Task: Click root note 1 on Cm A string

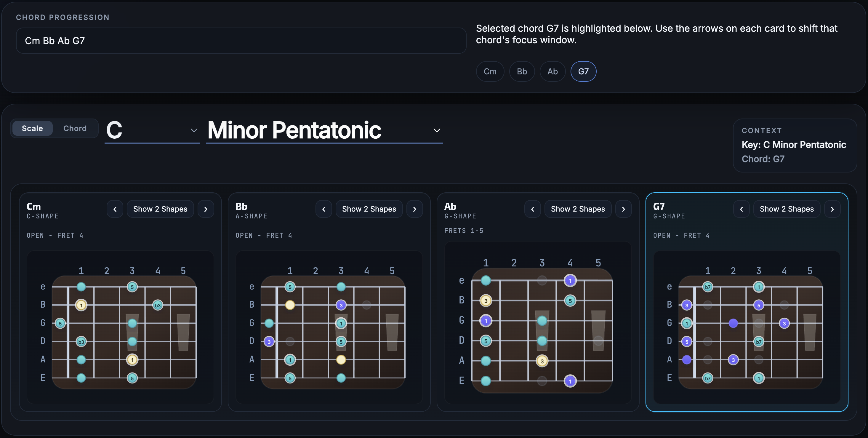Action: [132, 360]
